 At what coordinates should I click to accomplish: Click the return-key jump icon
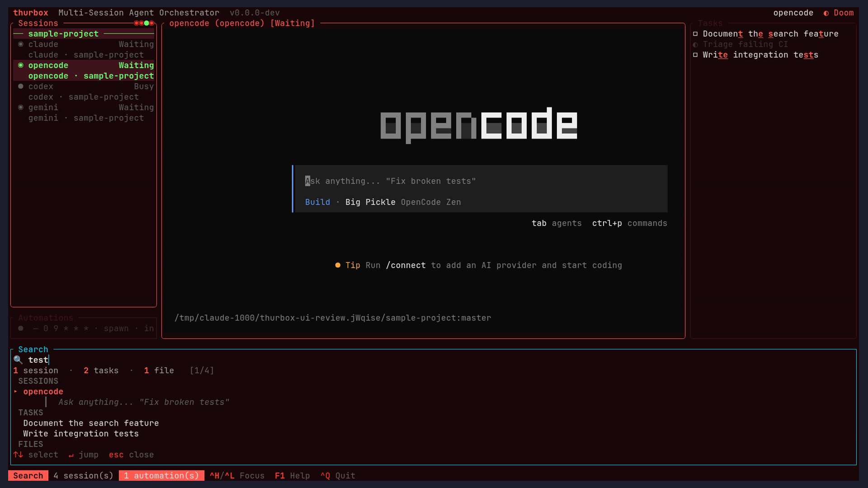(71, 455)
